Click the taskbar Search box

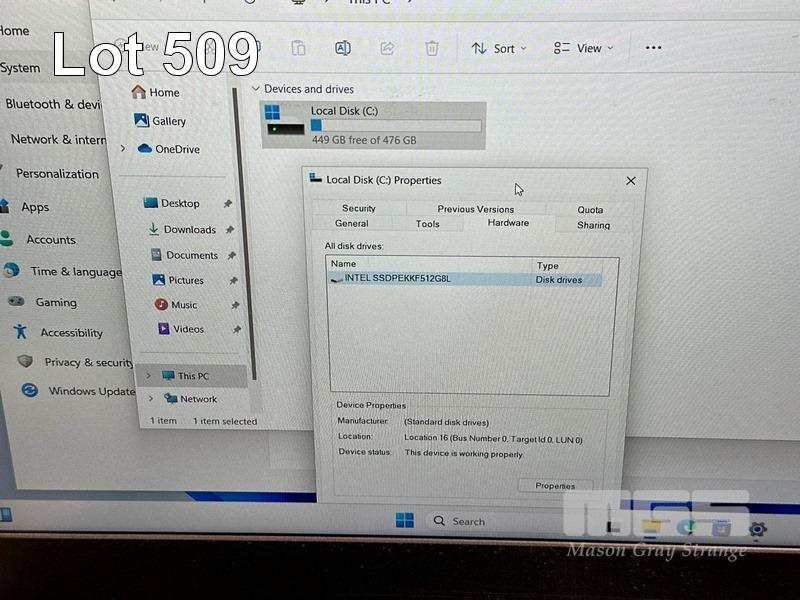pyautogui.click(x=468, y=521)
